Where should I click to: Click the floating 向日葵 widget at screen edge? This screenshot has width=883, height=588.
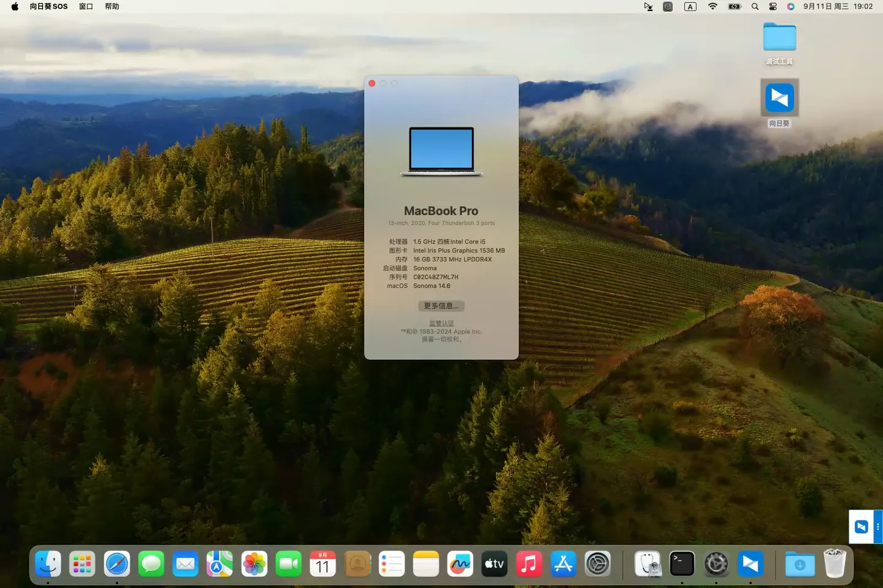(x=862, y=527)
